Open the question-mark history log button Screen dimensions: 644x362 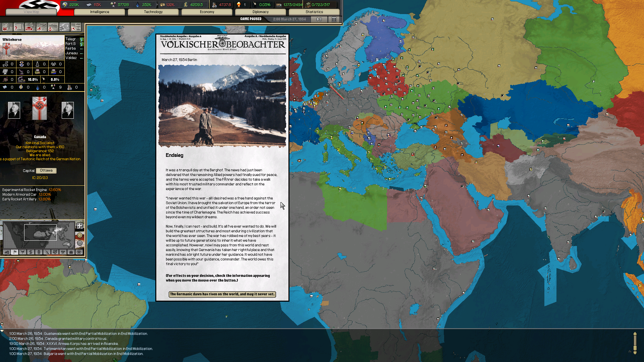[18, 28]
